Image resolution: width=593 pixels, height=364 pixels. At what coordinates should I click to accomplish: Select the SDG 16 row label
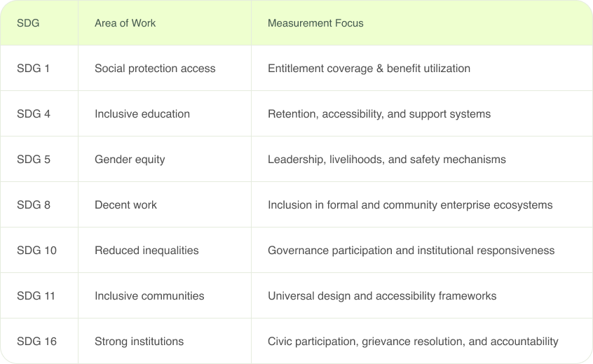[x=36, y=342]
